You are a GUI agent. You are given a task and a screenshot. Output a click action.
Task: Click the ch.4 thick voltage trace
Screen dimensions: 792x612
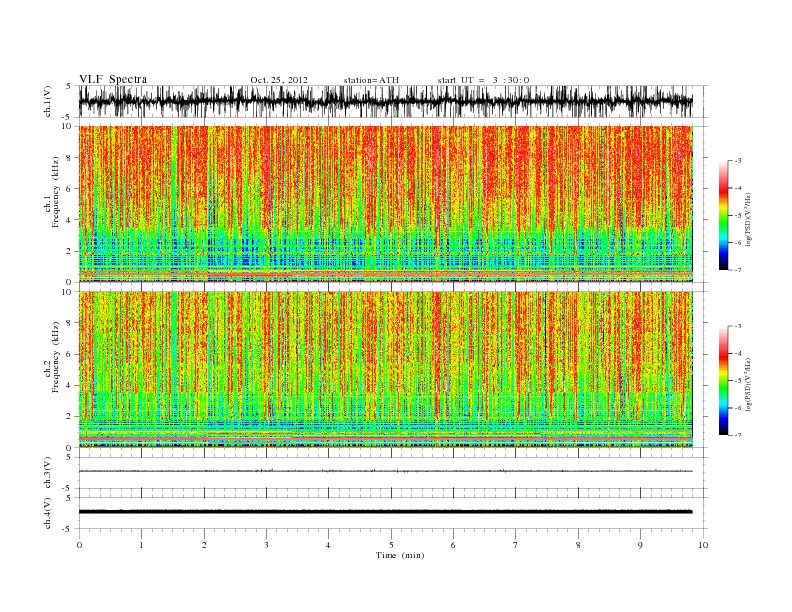[385, 512]
